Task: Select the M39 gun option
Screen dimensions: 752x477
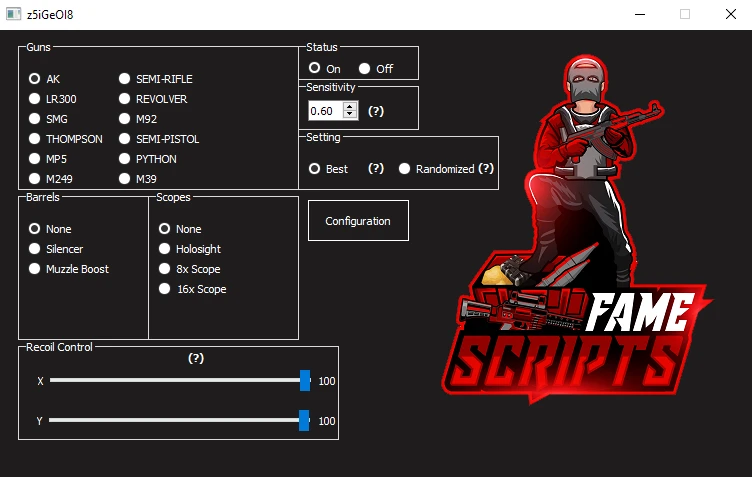Action: pyautogui.click(x=138, y=179)
